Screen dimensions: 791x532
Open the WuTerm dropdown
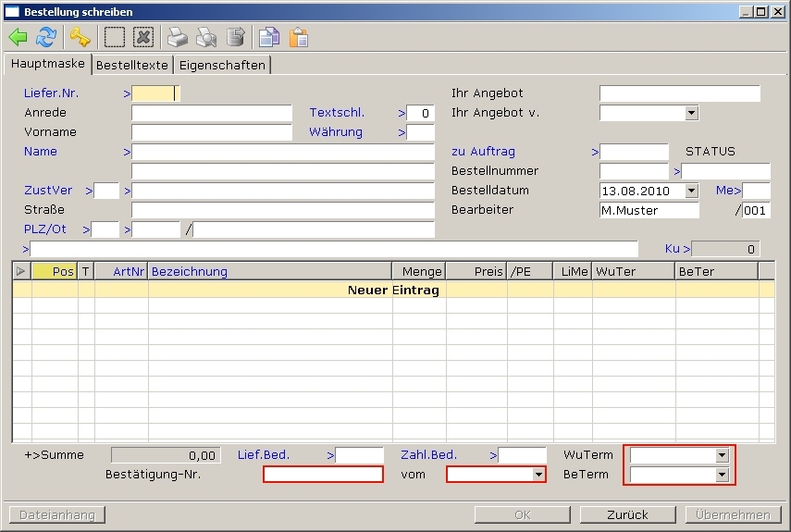[x=722, y=455]
